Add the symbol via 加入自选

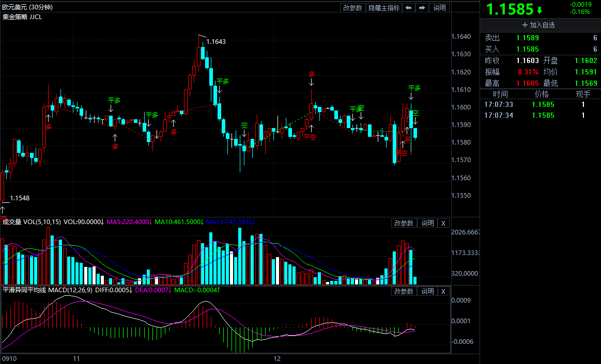[x=538, y=25]
